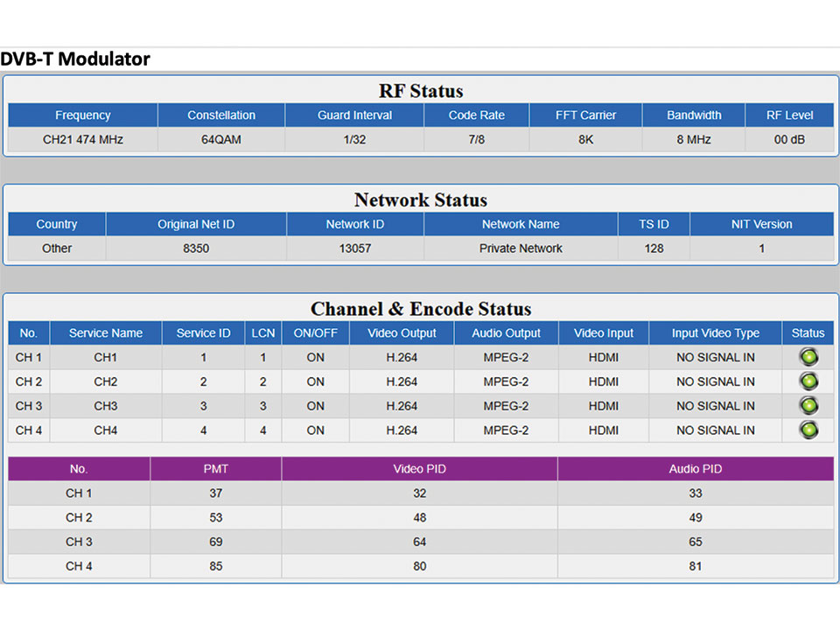Image resolution: width=840 pixels, height=630 pixels.
Task: Click the Video PID header in purple table
Action: [x=420, y=469]
